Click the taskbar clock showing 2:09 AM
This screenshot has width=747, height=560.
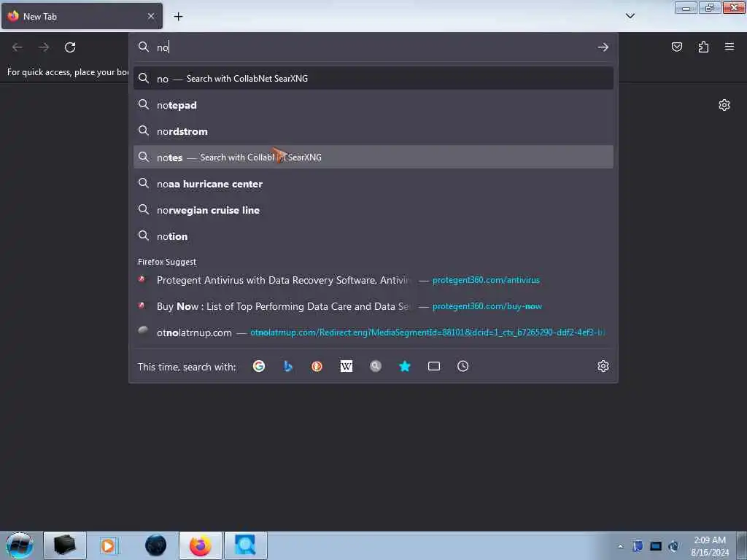(710, 545)
